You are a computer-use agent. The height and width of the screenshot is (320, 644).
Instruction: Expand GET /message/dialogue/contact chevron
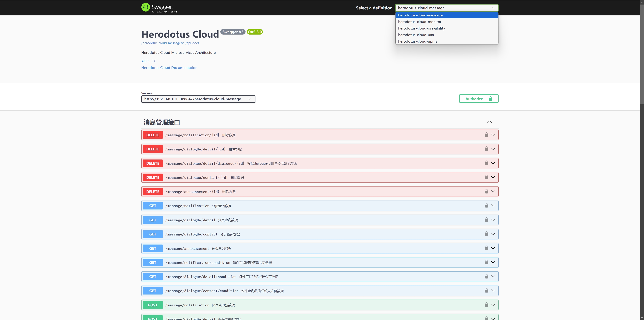tap(493, 234)
